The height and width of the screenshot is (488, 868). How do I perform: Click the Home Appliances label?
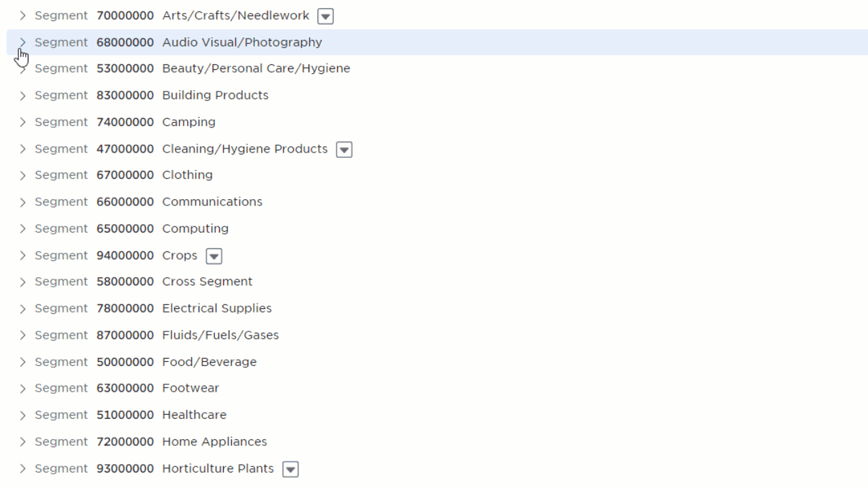214,441
